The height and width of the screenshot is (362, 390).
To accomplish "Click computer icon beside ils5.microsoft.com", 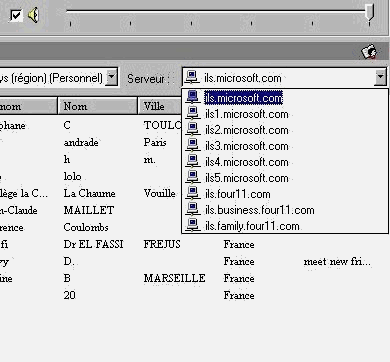I will tap(193, 178).
